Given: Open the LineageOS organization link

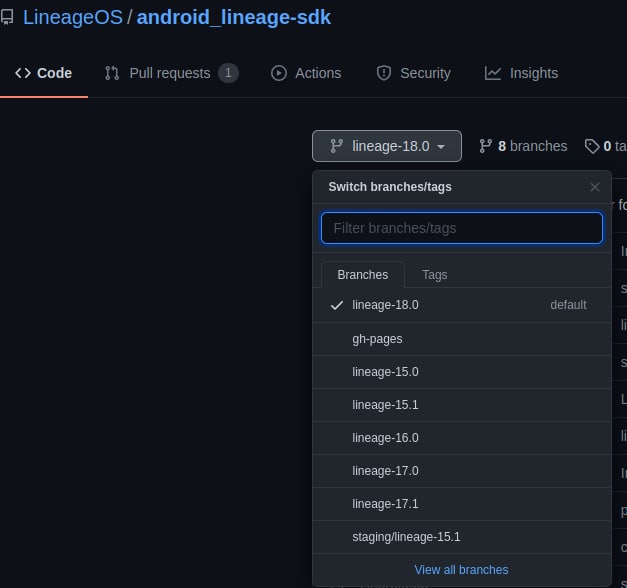Looking at the screenshot, I should [x=73, y=17].
